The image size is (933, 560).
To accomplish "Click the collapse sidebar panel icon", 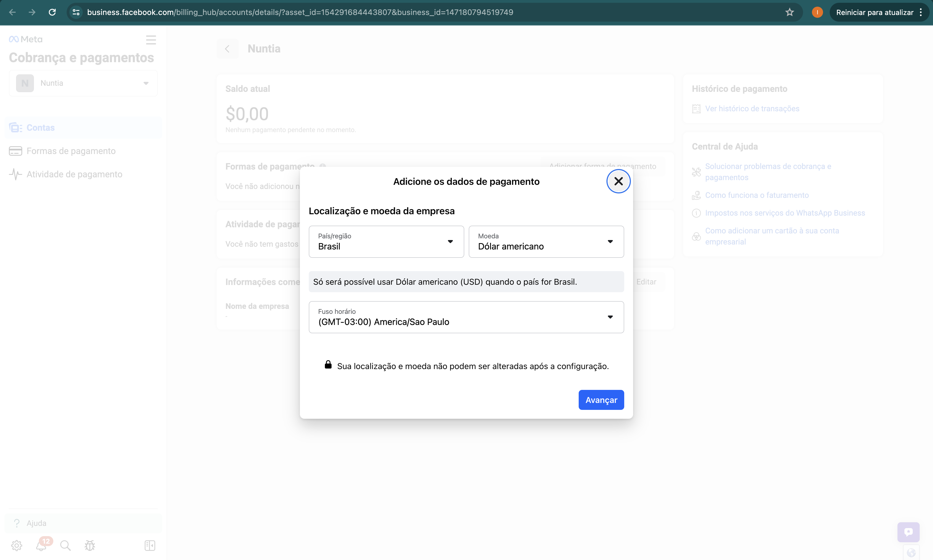I will (150, 545).
